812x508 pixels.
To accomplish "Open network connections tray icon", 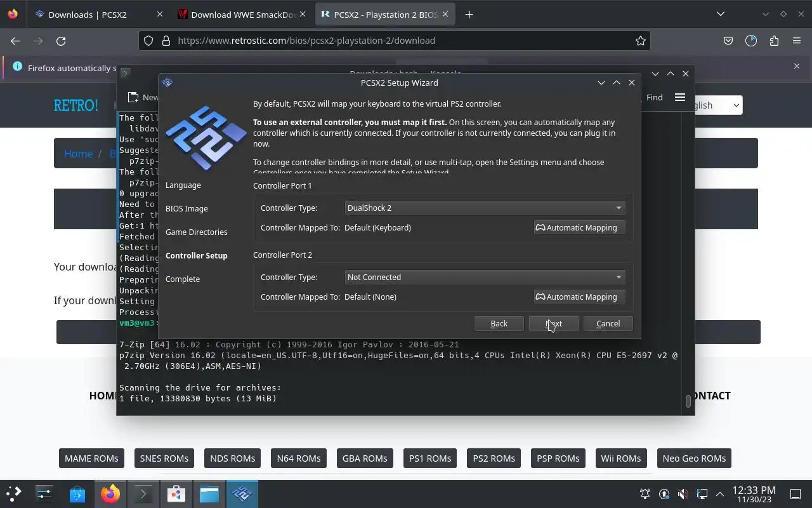I will (x=702, y=494).
